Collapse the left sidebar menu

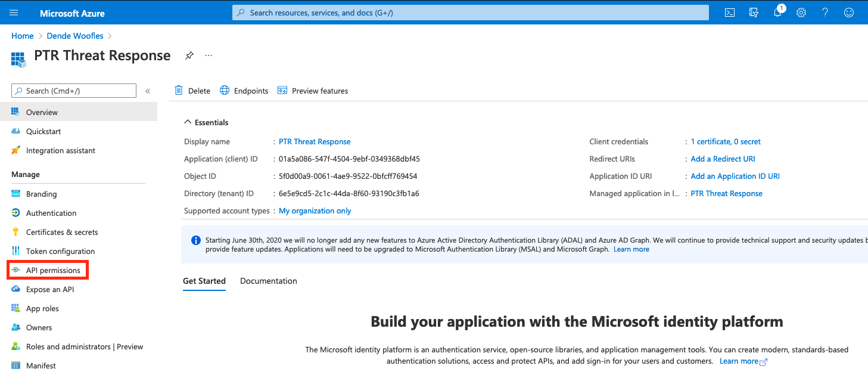148,91
